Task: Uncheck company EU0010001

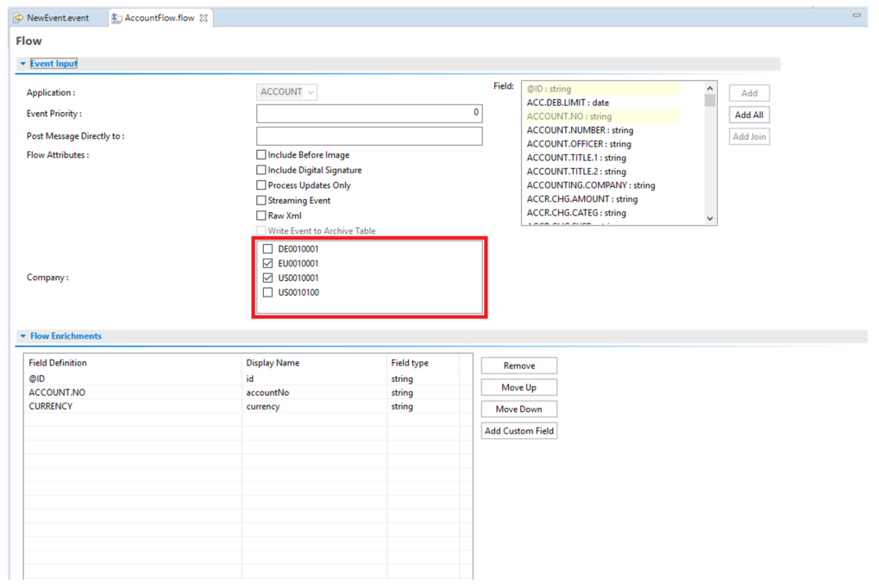Action: 267,264
